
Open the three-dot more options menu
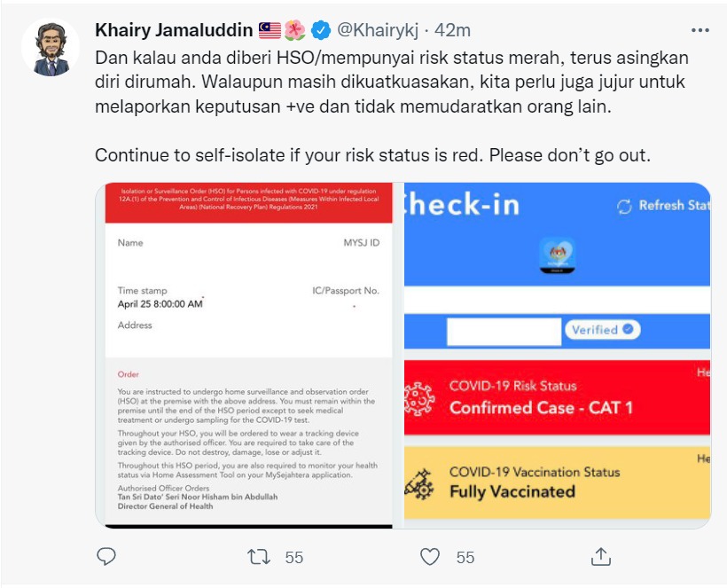pos(700,30)
